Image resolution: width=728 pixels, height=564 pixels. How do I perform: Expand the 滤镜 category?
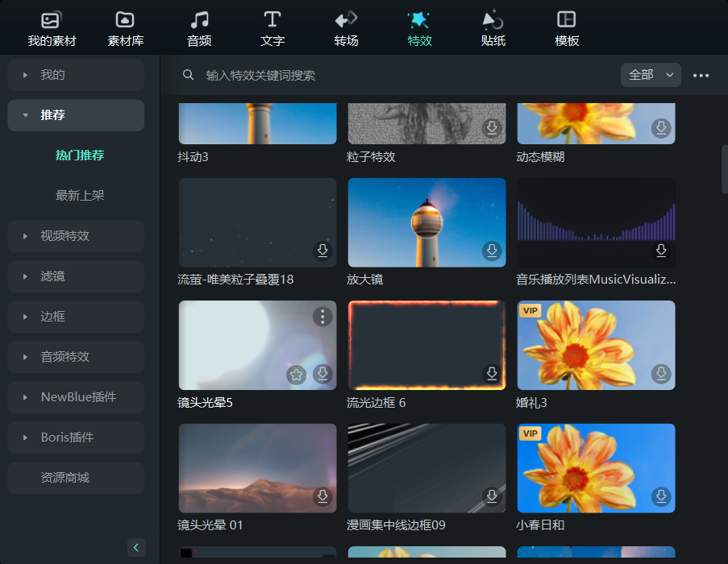click(75, 276)
